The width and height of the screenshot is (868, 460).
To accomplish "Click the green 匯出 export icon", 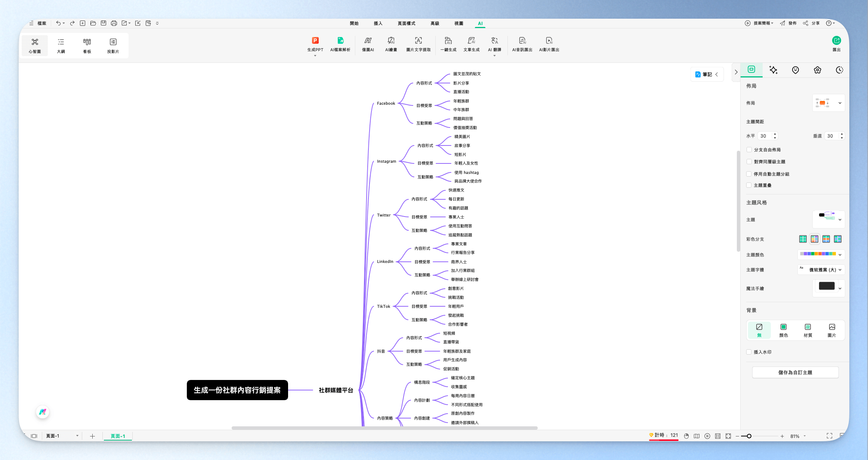I will point(837,40).
